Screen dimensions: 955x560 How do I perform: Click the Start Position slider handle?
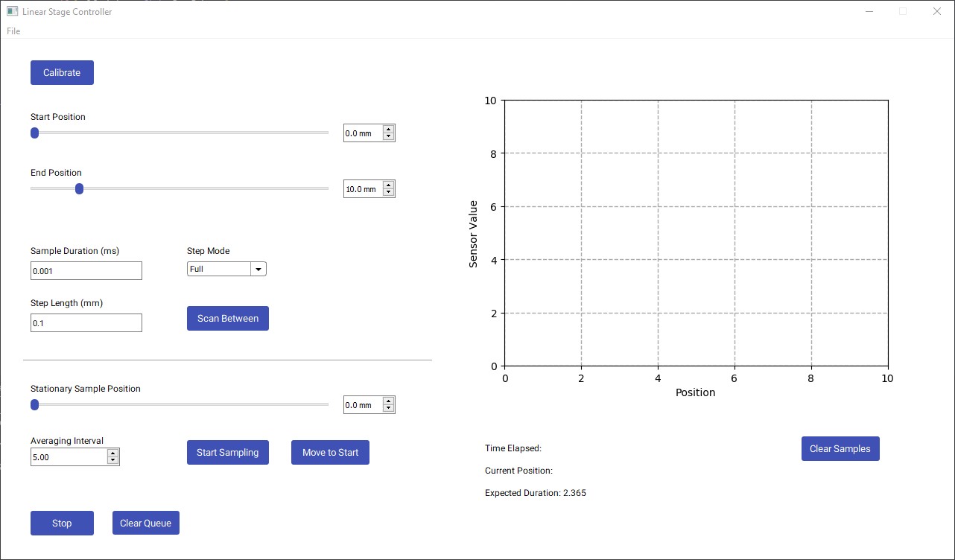tap(34, 133)
